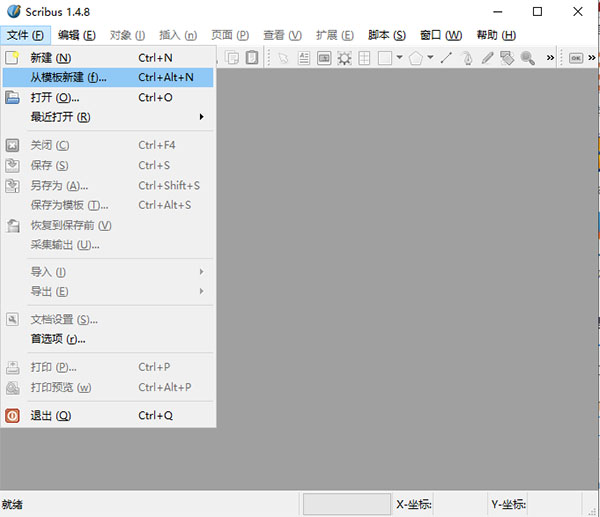Click the Save As icon in menu
Viewport: 600px width, 517px height.
click(12, 186)
